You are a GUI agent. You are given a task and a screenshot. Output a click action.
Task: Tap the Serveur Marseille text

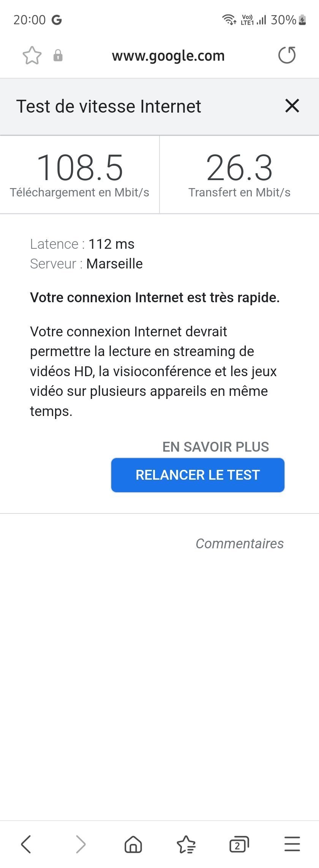click(86, 264)
